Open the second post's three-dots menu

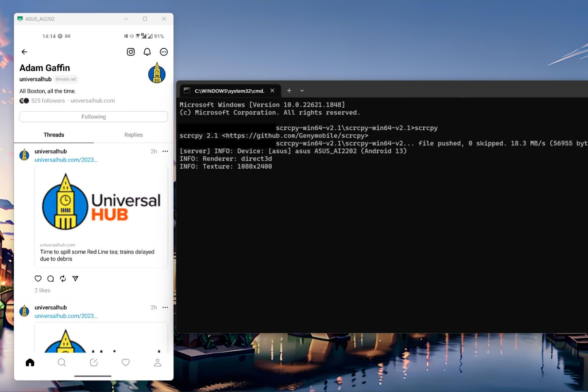(x=165, y=308)
